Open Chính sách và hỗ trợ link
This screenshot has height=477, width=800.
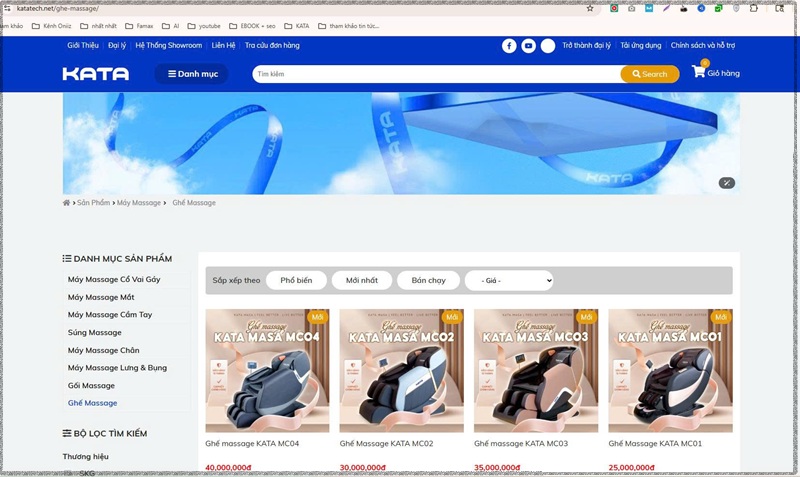coord(703,45)
